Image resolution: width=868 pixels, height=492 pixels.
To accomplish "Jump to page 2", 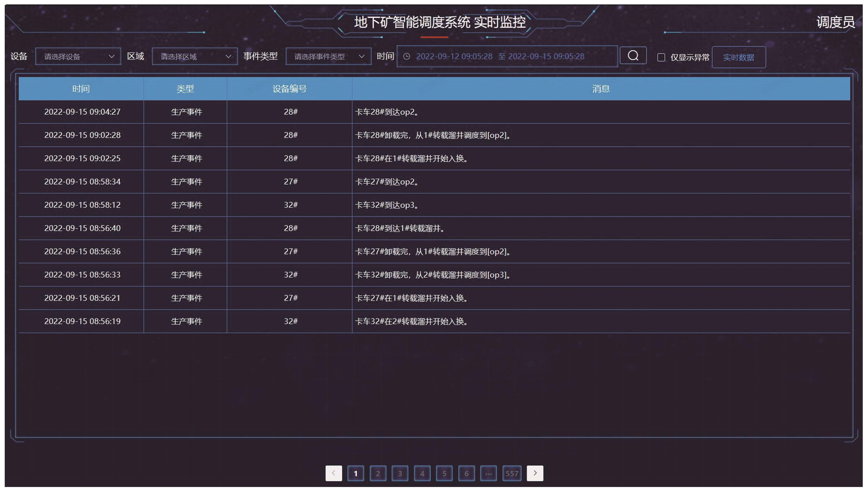I will coord(378,473).
